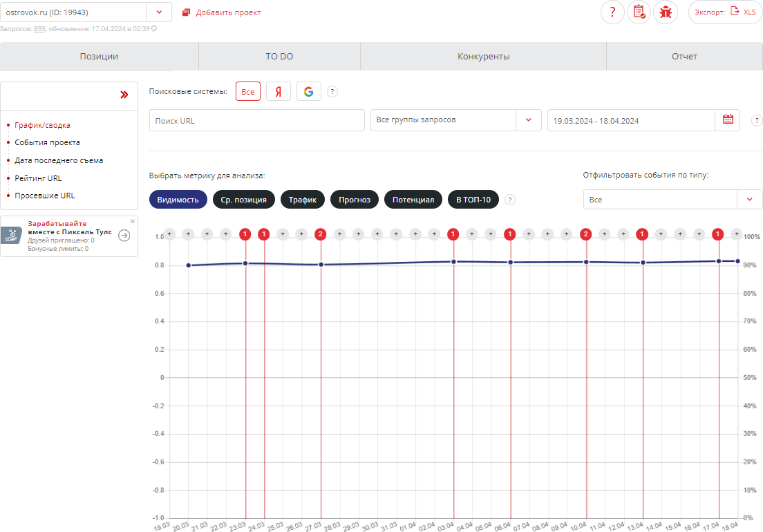The image size is (763, 532).
Task: Open the Все группы запросов dropdown
Action: click(x=456, y=120)
